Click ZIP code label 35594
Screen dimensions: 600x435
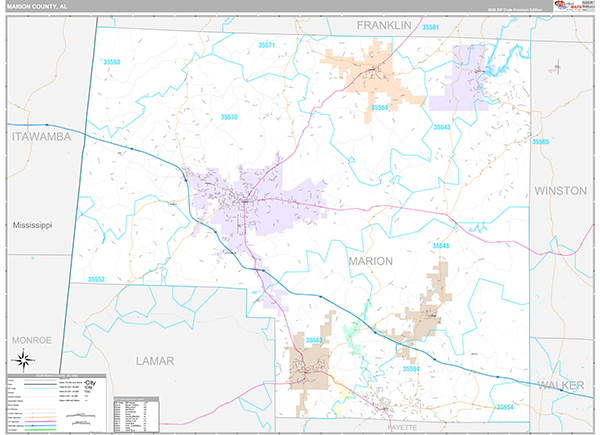(x=411, y=369)
